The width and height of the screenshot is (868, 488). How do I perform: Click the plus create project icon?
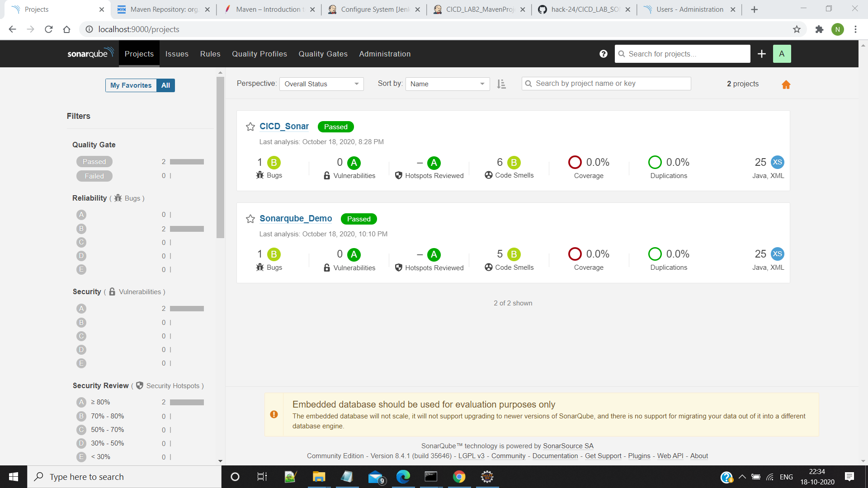click(762, 54)
